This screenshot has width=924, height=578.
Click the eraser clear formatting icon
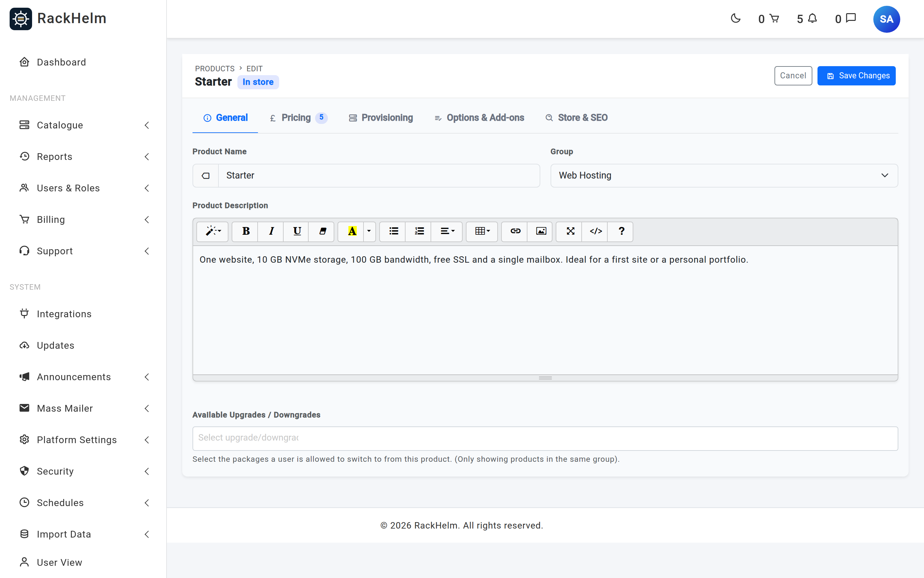322,231
